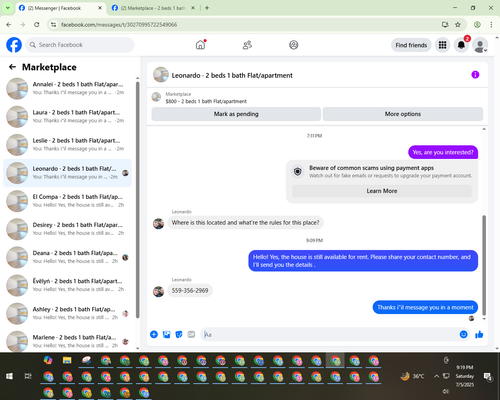Click the back arrow beside Marketplace
This screenshot has height=400, width=500.
pyautogui.click(x=12, y=67)
